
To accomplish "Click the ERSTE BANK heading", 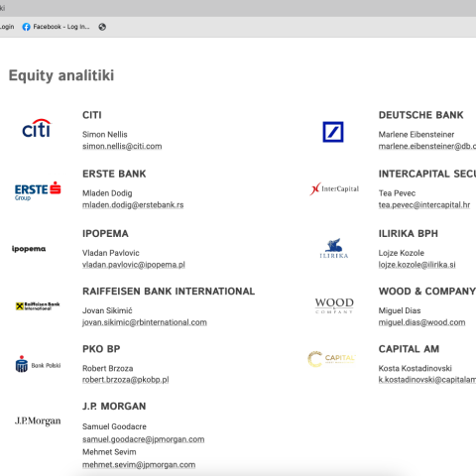I will pos(114,174).
